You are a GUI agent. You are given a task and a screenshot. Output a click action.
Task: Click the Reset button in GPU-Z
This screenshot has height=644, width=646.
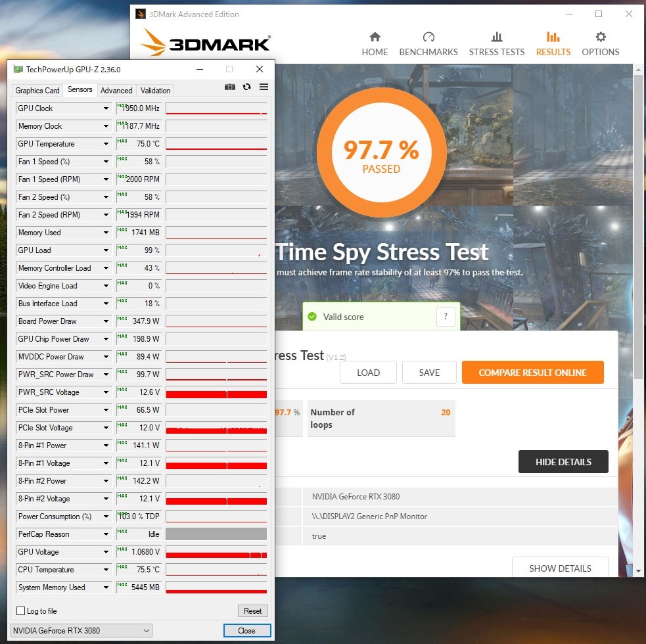tap(252, 610)
